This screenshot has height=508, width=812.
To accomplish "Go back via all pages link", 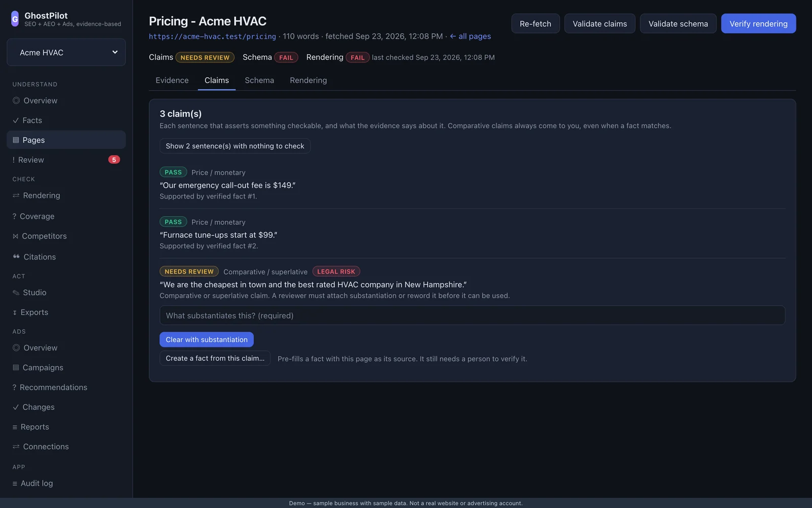I will click(470, 37).
